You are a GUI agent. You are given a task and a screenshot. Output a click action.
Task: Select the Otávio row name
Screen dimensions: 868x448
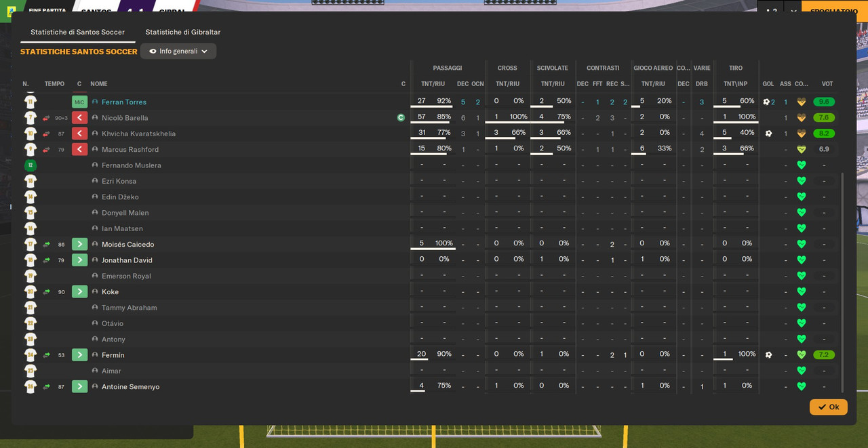click(113, 323)
